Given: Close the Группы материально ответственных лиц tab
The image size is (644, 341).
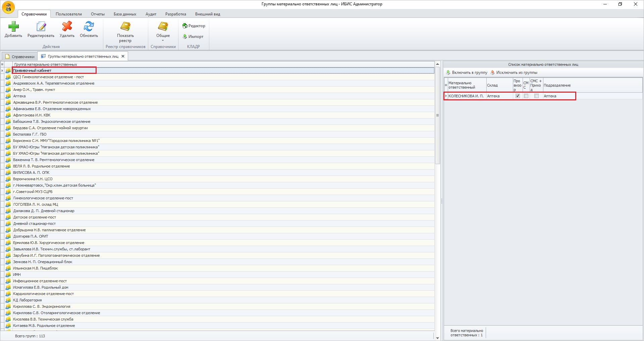Looking at the screenshot, I should (123, 56).
